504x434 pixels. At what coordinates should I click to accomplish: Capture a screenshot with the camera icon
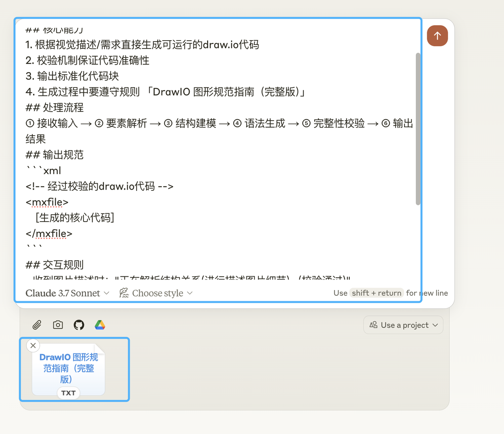[58, 325]
